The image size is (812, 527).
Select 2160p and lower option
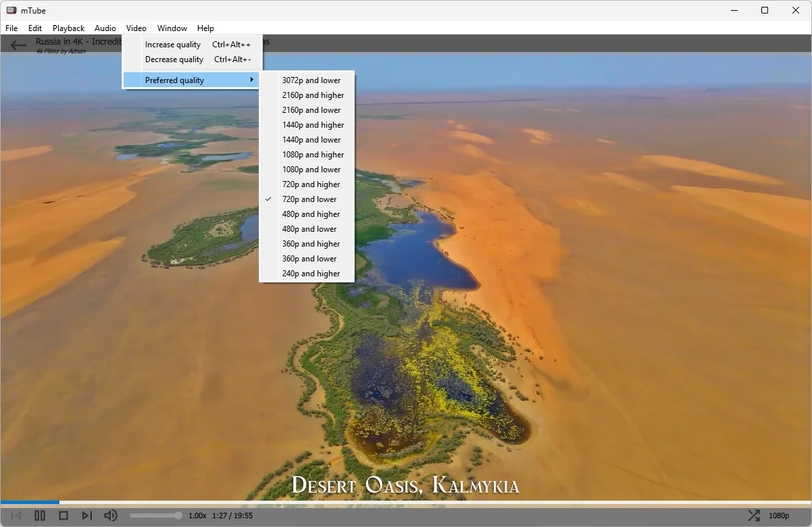click(x=311, y=110)
